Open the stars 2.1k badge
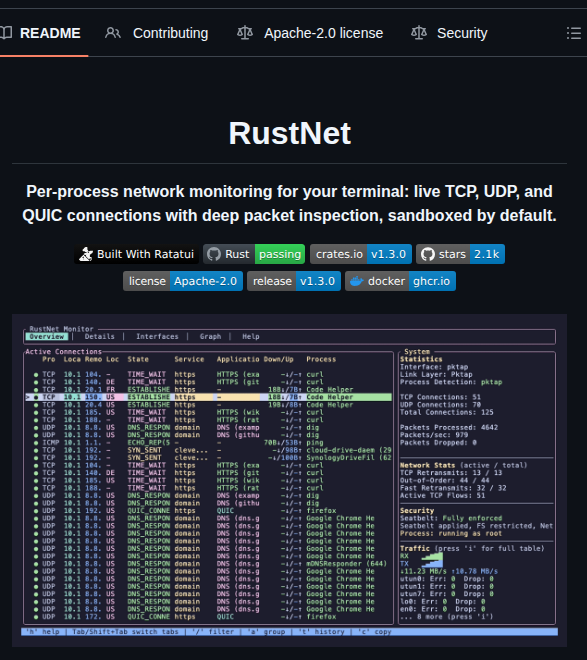587x660 pixels. (460, 254)
